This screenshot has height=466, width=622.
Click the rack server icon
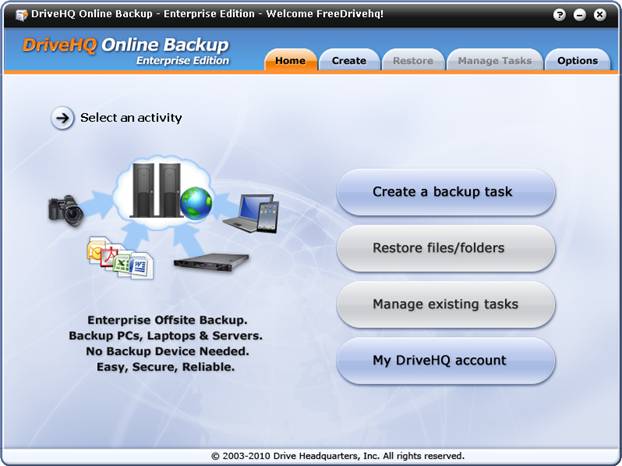(209, 262)
